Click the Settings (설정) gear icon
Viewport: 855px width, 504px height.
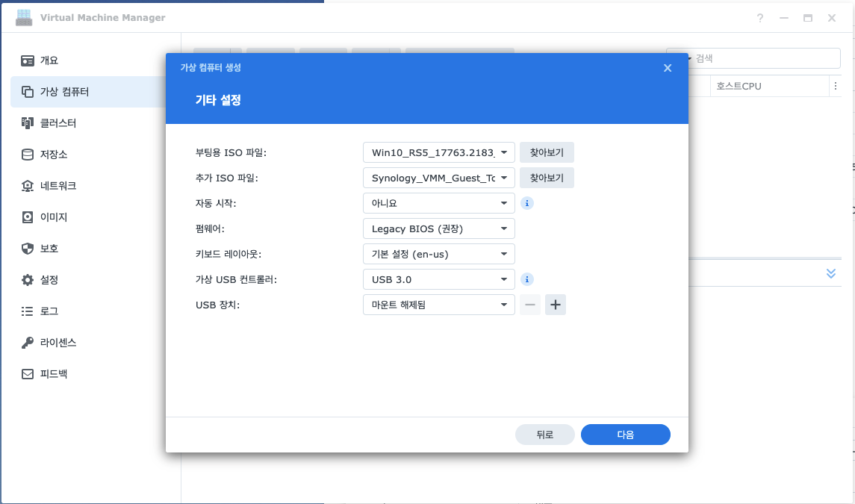click(x=28, y=280)
